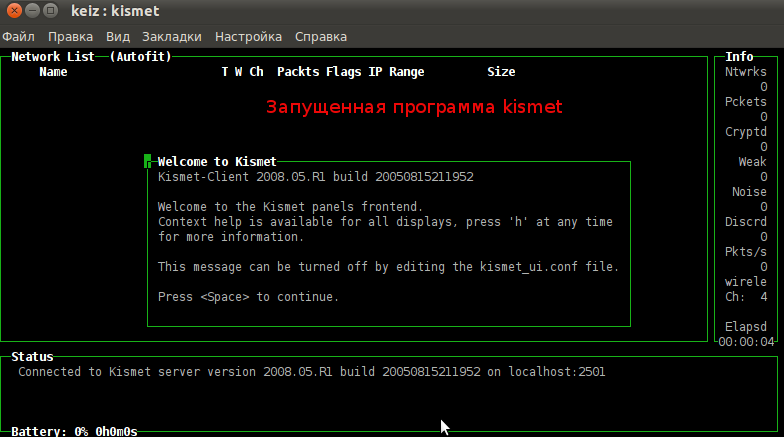Viewport: 784px width, 437px height.
Task: Click the Pkts/s counter label
Action: point(746,252)
